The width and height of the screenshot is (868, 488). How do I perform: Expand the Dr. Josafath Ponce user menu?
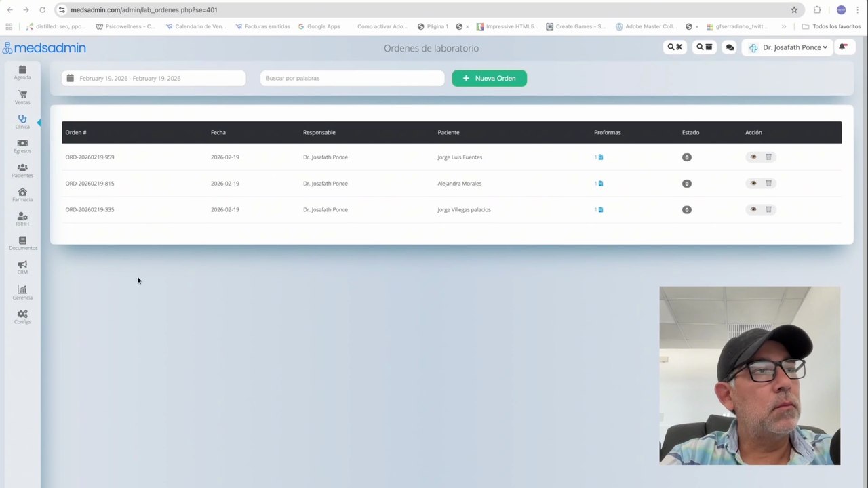[x=788, y=47]
